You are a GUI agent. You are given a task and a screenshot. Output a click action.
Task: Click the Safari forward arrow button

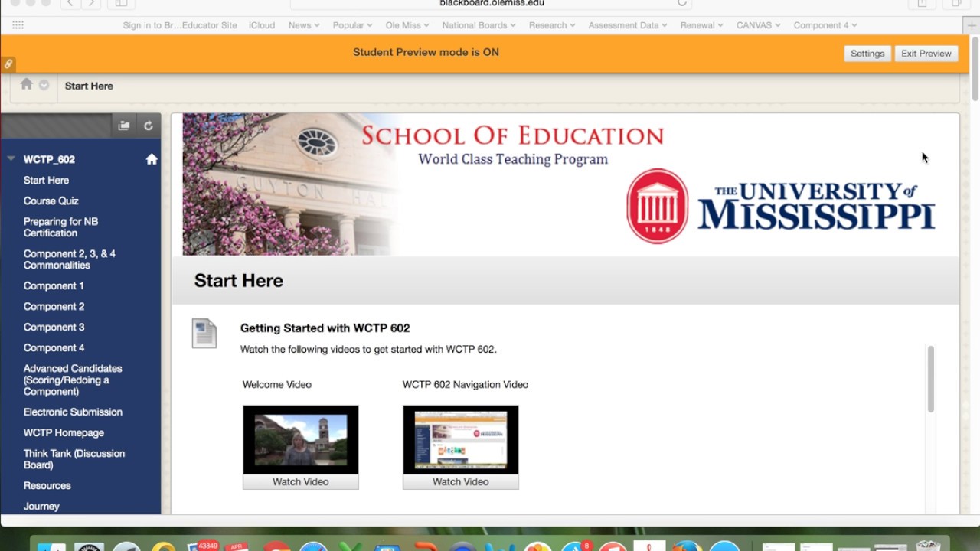[92, 3]
